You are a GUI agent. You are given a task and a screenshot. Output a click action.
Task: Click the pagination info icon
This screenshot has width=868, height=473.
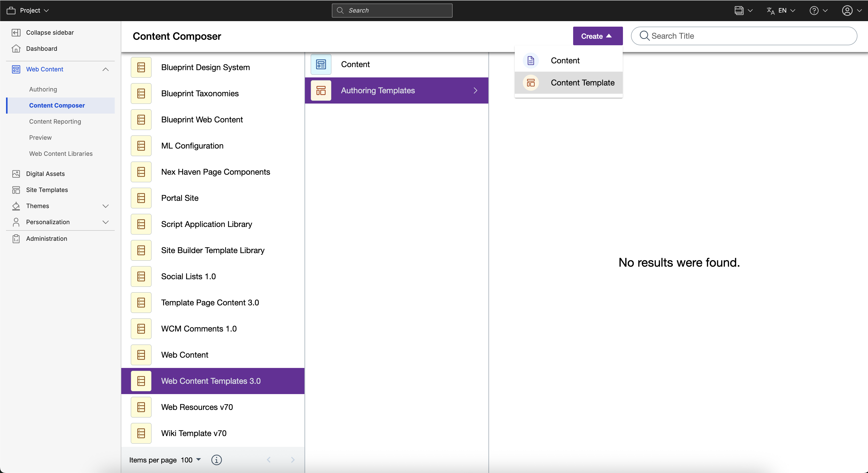click(x=216, y=460)
